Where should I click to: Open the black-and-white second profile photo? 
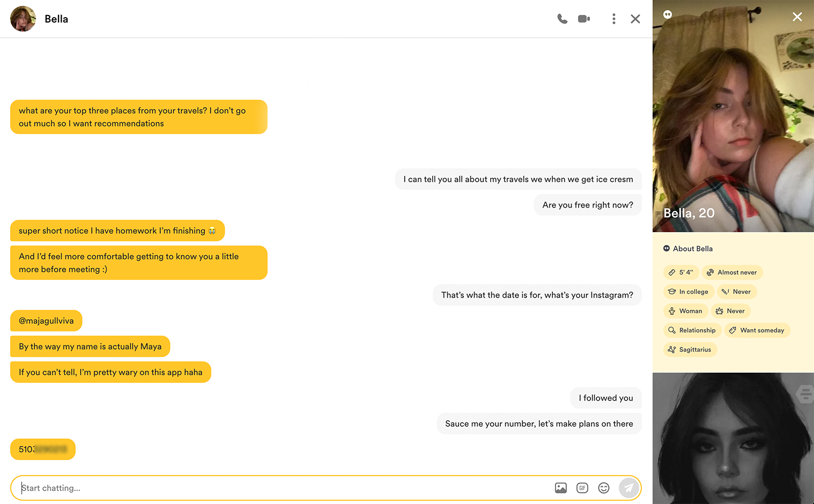coord(732,439)
